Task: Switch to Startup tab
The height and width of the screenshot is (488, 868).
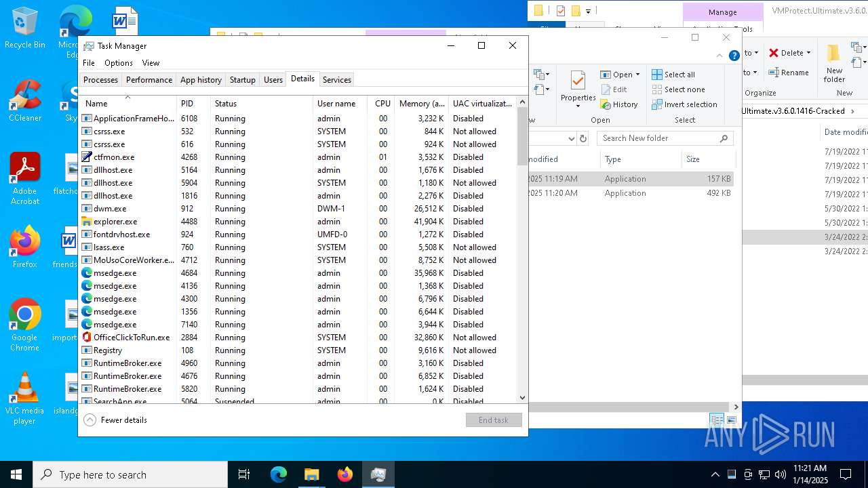Action: (242, 80)
